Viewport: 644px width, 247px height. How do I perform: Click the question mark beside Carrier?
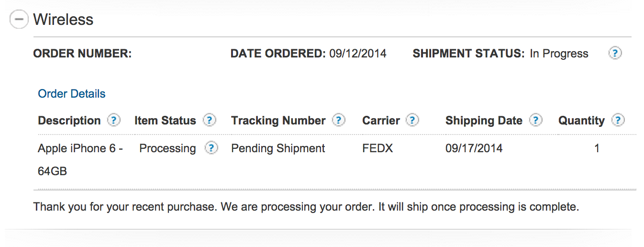(412, 120)
